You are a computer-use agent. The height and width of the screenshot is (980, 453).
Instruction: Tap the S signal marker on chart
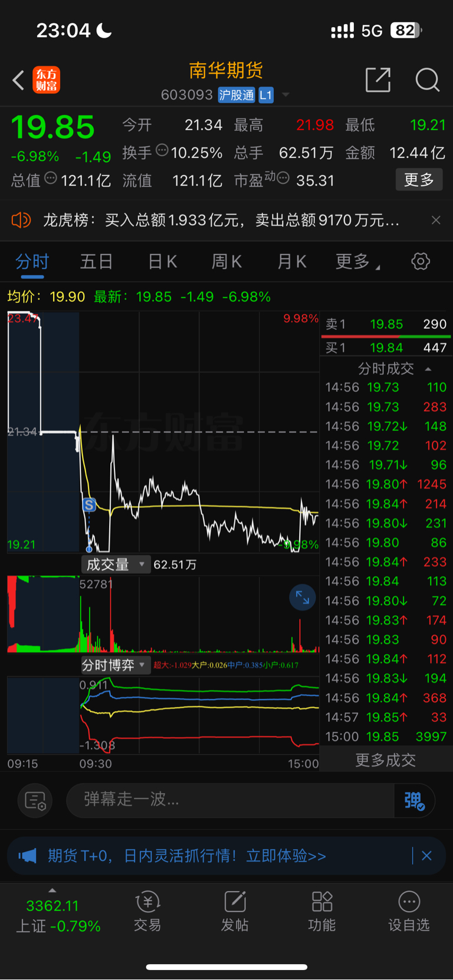click(89, 505)
